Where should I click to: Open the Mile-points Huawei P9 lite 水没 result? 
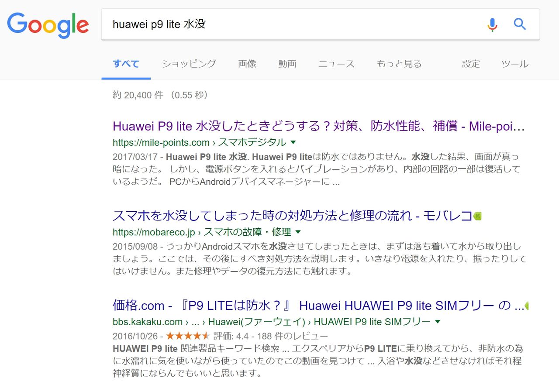click(x=319, y=127)
